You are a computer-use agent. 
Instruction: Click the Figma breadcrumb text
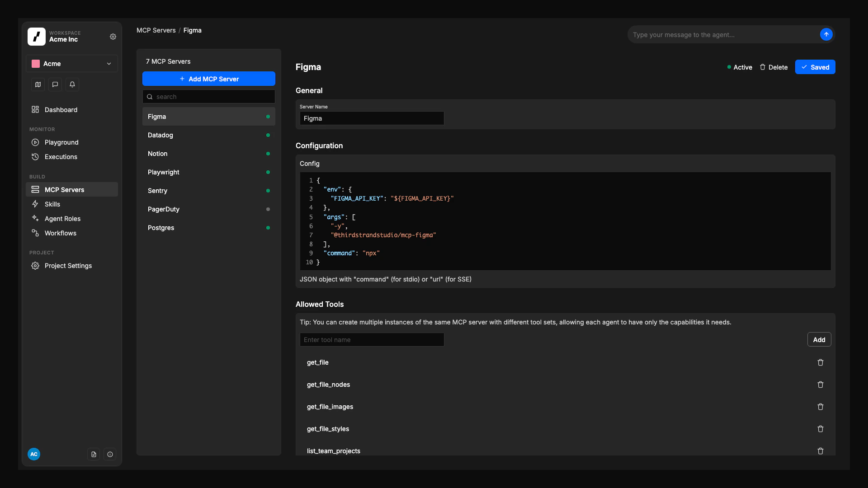[x=193, y=30]
